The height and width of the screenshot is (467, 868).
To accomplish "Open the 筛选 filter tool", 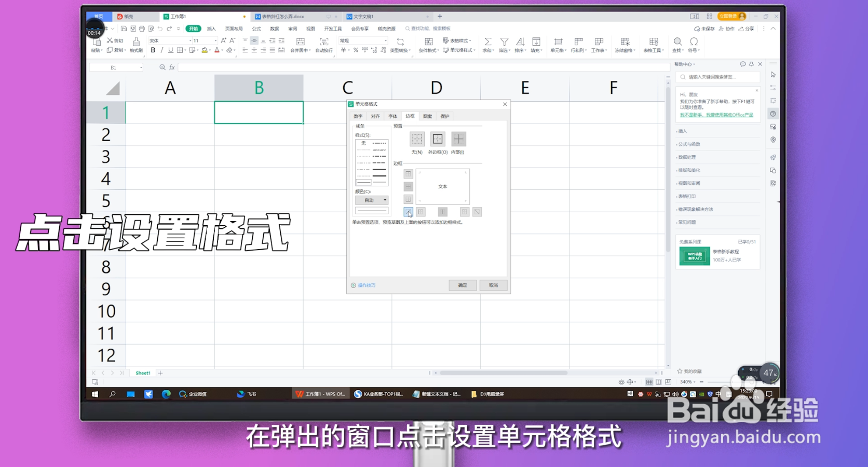I will 504,45.
